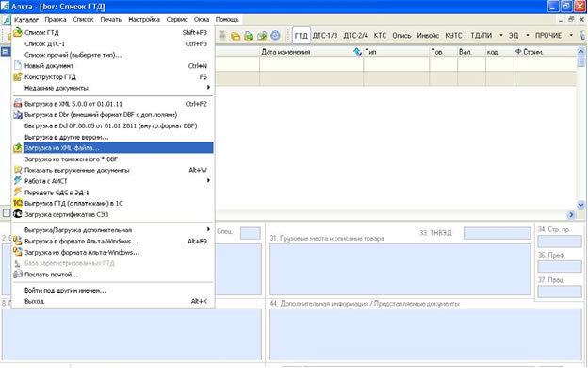Viewport: 588px width, 368px height.
Task: Click the Показать выгруженные документы icon
Action: tap(18, 170)
